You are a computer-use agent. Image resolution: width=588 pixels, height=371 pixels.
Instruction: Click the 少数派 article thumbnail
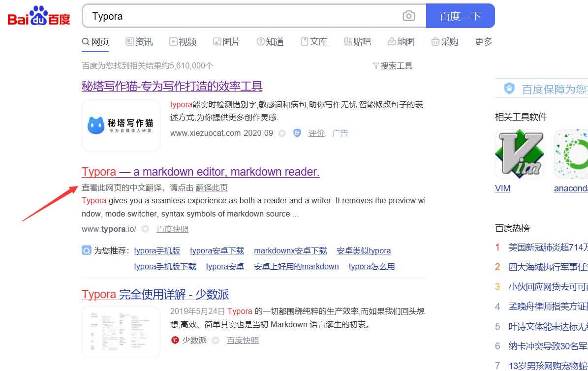coord(121,332)
